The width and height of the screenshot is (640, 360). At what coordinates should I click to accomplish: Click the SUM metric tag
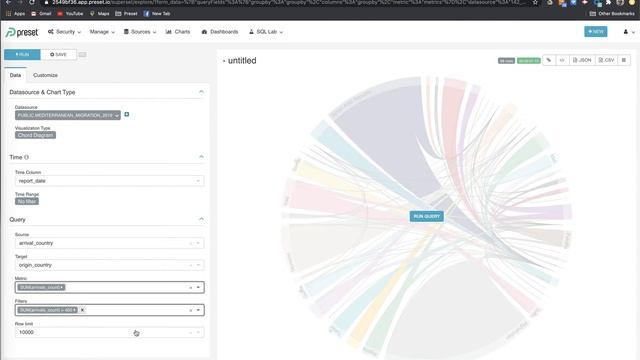(41, 287)
